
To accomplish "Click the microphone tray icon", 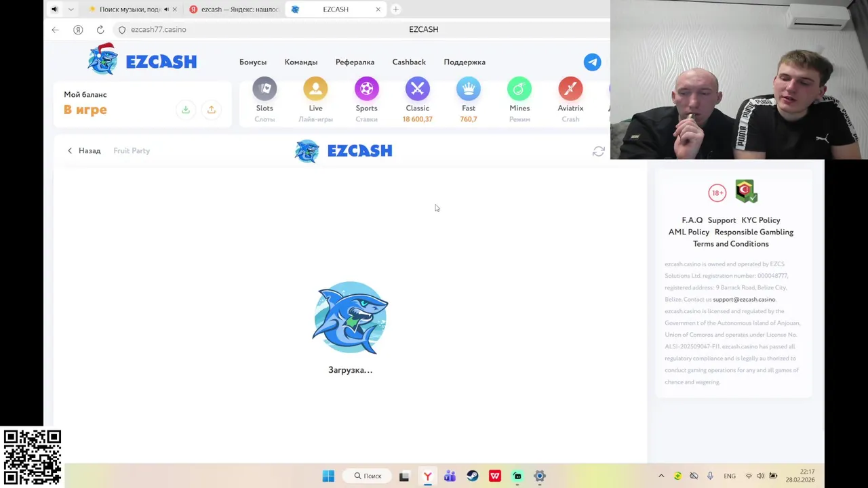I will [x=710, y=476].
